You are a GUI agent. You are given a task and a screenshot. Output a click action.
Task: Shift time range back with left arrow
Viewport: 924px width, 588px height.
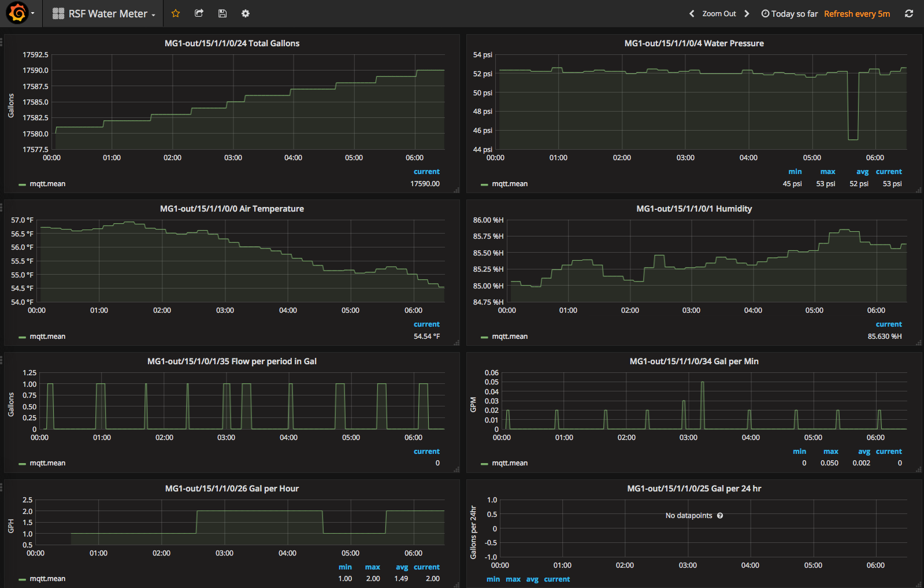[x=691, y=13]
